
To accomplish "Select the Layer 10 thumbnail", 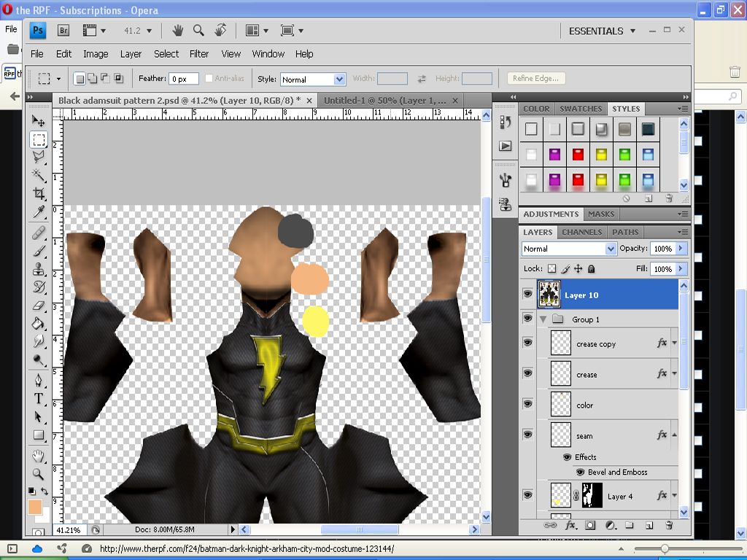I will tap(549, 295).
